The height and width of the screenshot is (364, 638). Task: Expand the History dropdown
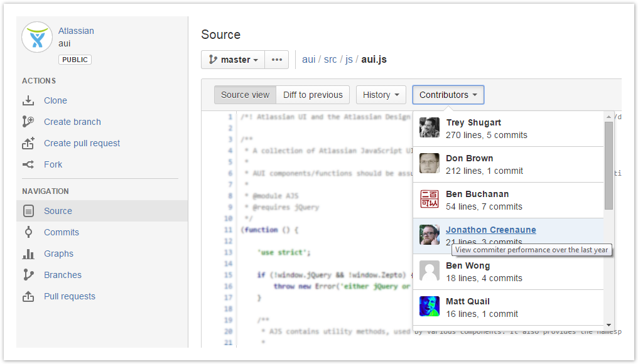[x=381, y=95]
